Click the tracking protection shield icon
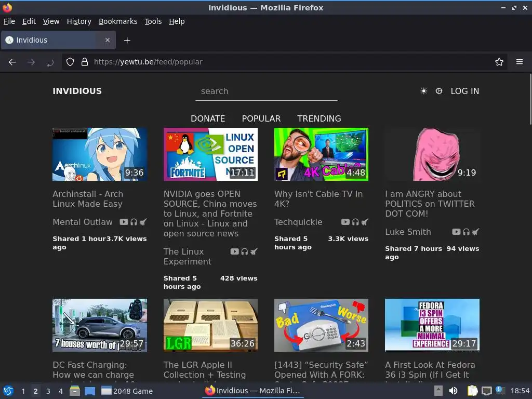 70,62
